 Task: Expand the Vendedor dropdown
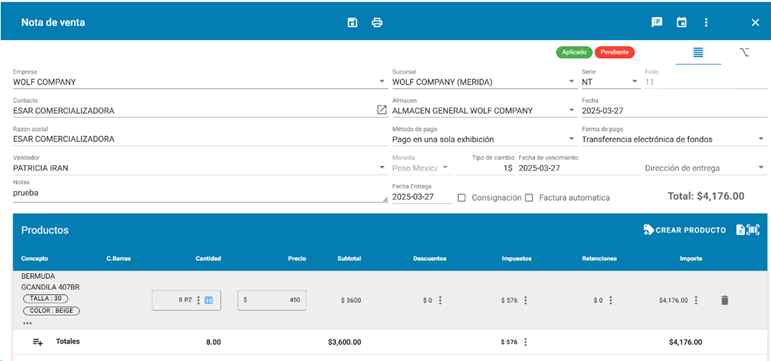coord(382,168)
